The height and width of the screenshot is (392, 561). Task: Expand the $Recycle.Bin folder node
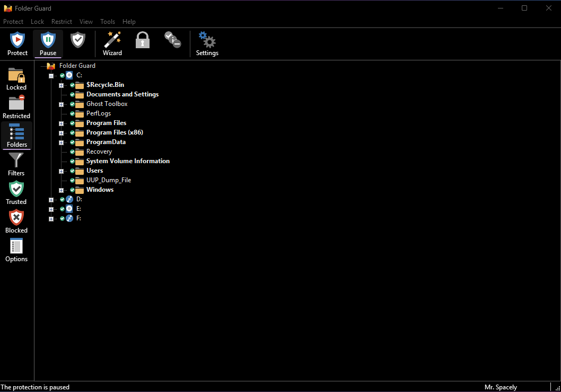point(61,85)
